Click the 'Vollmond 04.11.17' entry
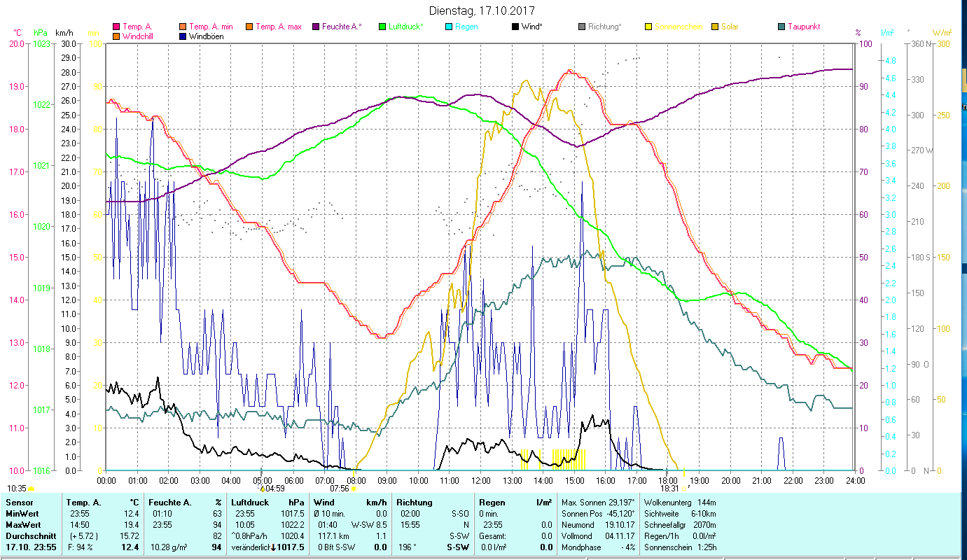The height and width of the screenshot is (560, 967). coord(598,536)
